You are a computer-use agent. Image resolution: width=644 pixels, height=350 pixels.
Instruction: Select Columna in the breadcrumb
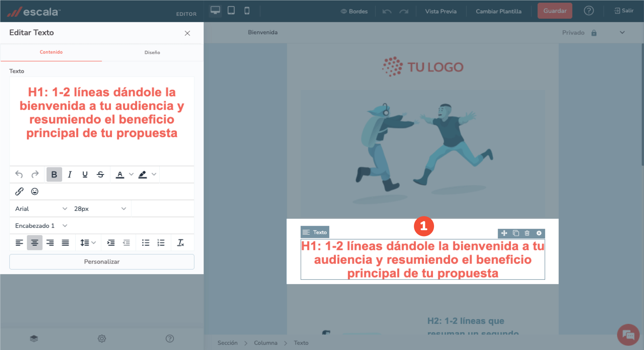[x=266, y=343]
